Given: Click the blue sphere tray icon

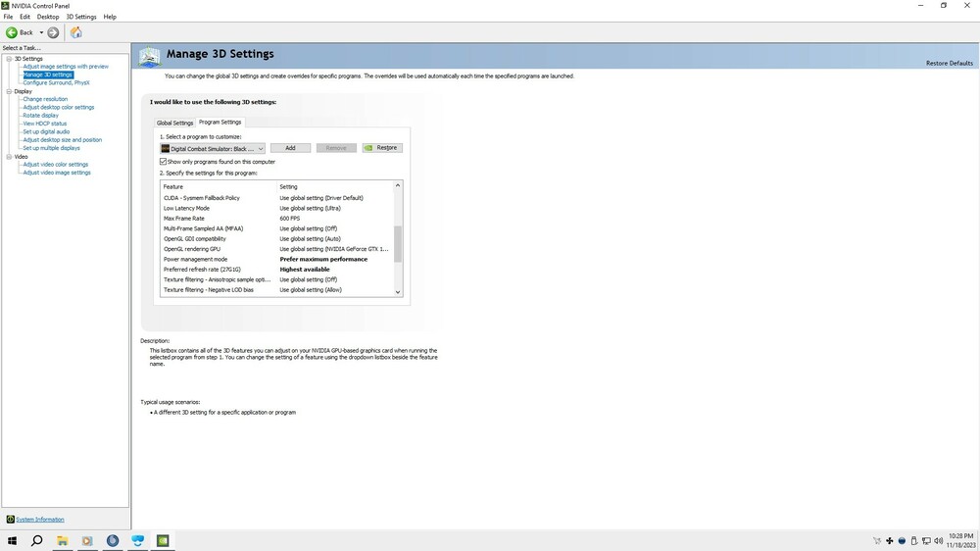Looking at the screenshot, I should tap(902, 541).
